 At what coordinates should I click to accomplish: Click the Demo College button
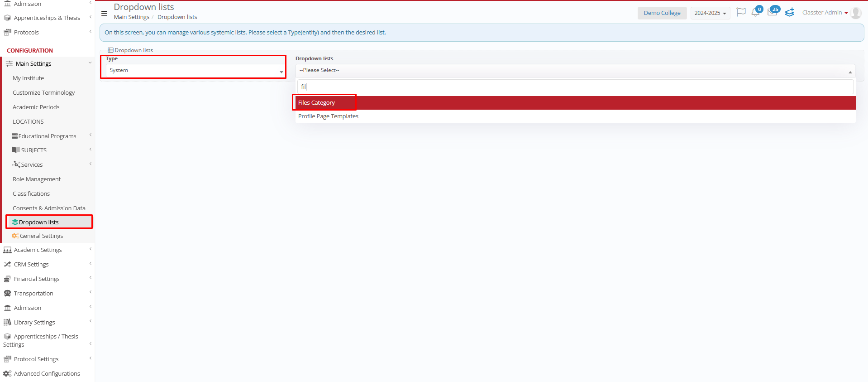(662, 13)
